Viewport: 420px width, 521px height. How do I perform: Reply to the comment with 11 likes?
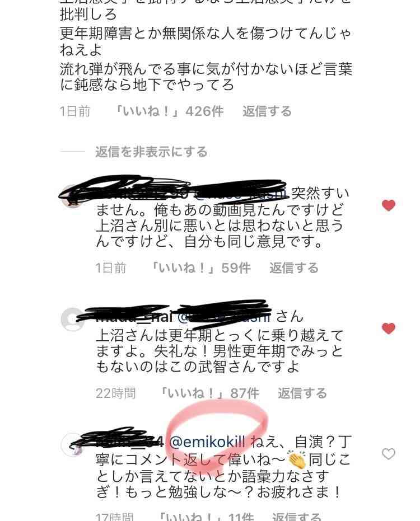click(x=297, y=517)
